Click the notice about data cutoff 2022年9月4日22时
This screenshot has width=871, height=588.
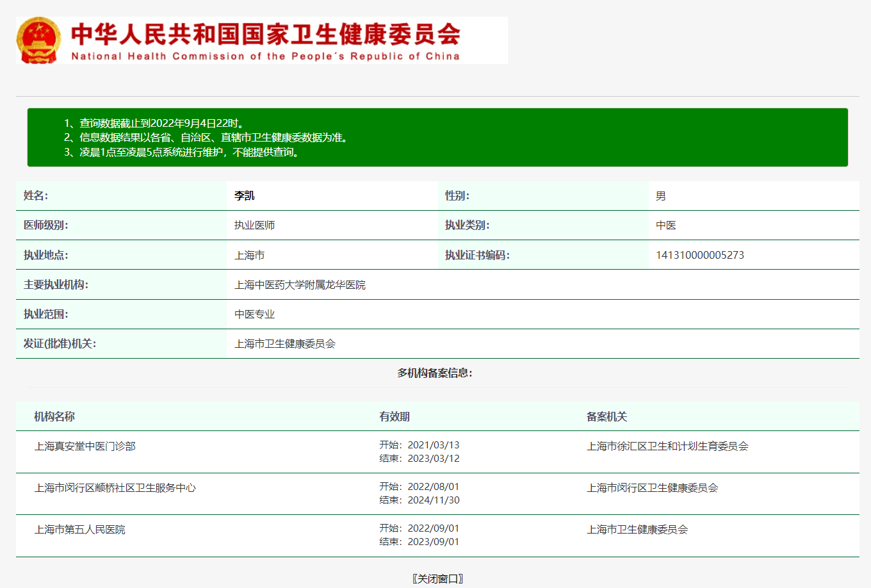click(156, 123)
